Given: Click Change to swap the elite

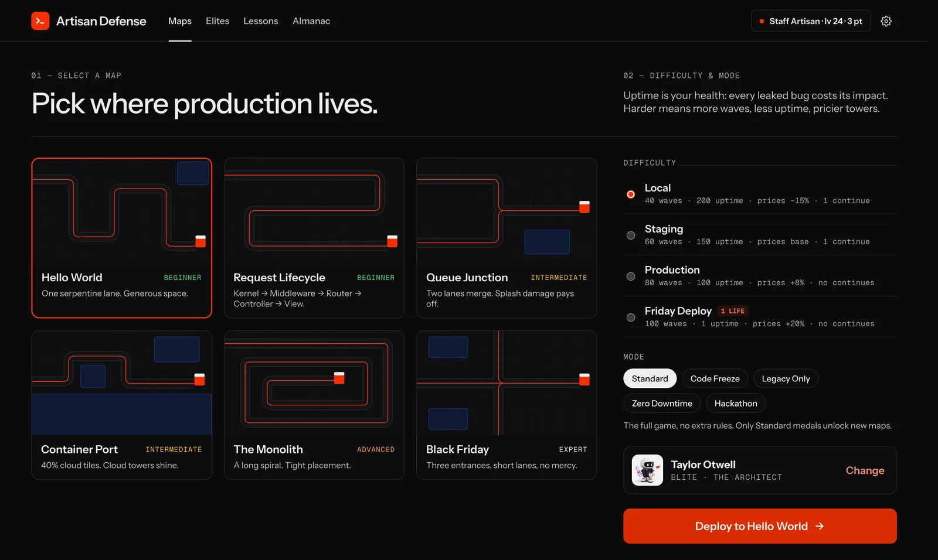Looking at the screenshot, I should (865, 470).
